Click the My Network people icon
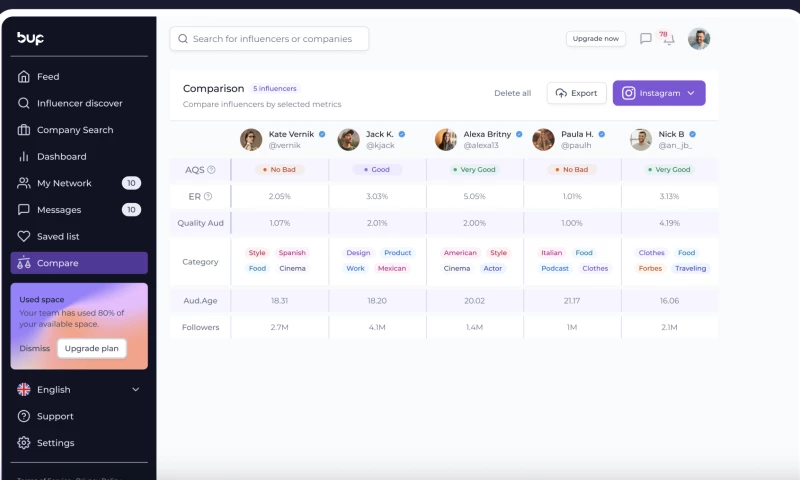 23,183
